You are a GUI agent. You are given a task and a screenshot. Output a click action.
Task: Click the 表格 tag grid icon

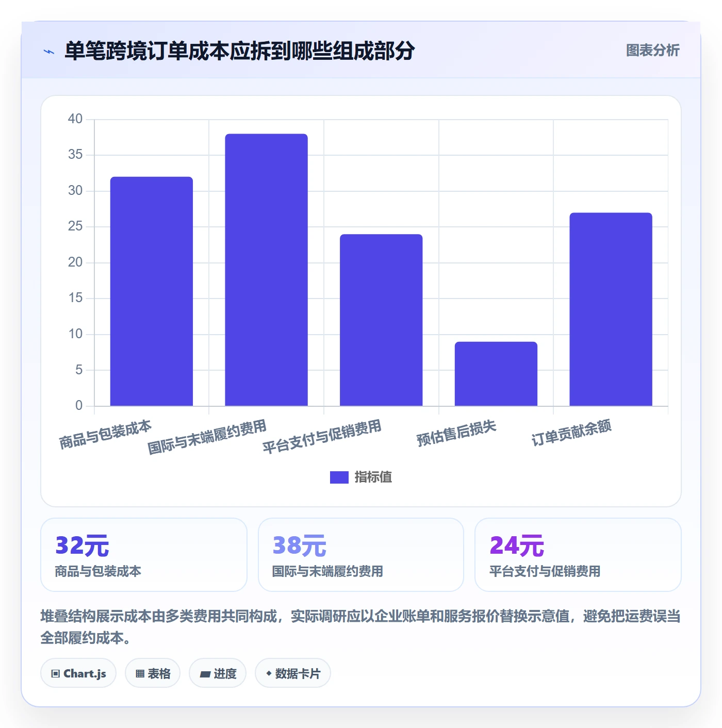pyautogui.click(x=140, y=674)
